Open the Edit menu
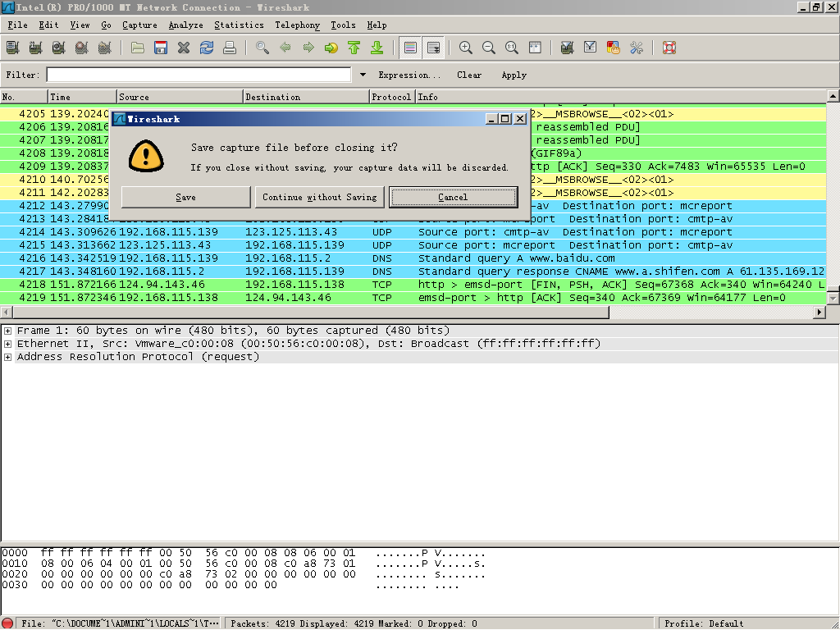The image size is (840, 630). [48, 25]
